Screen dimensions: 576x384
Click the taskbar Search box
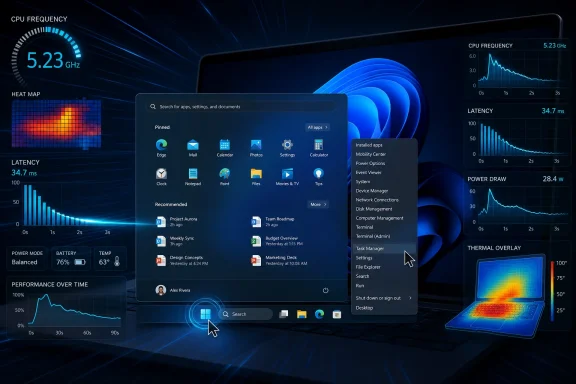(x=246, y=314)
